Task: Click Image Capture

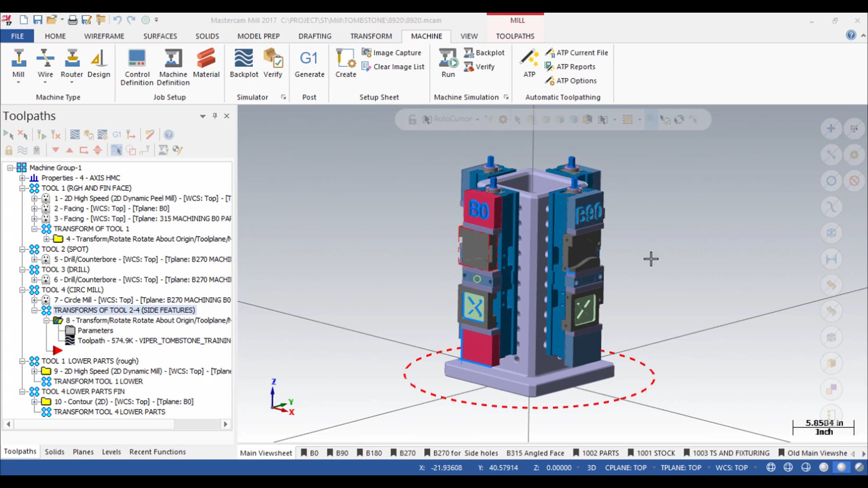Action: tap(392, 53)
